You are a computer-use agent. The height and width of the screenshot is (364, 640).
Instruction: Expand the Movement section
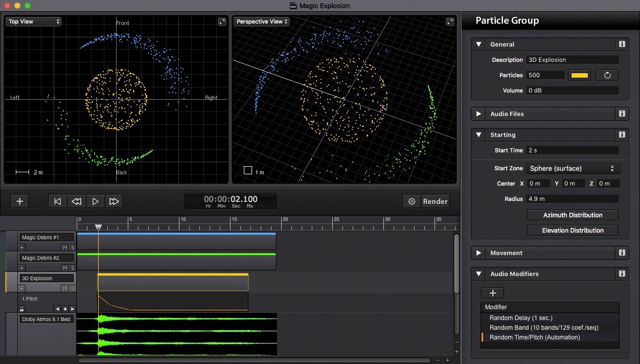click(x=478, y=253)
